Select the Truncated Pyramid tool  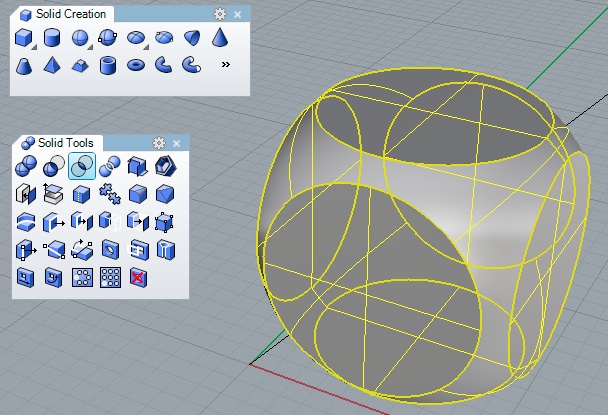[x=80, y=66]
